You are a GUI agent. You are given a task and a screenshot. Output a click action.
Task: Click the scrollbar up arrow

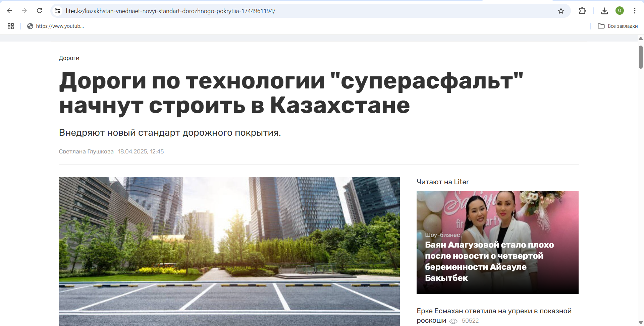pyautogui.click(x=641, y=39)
